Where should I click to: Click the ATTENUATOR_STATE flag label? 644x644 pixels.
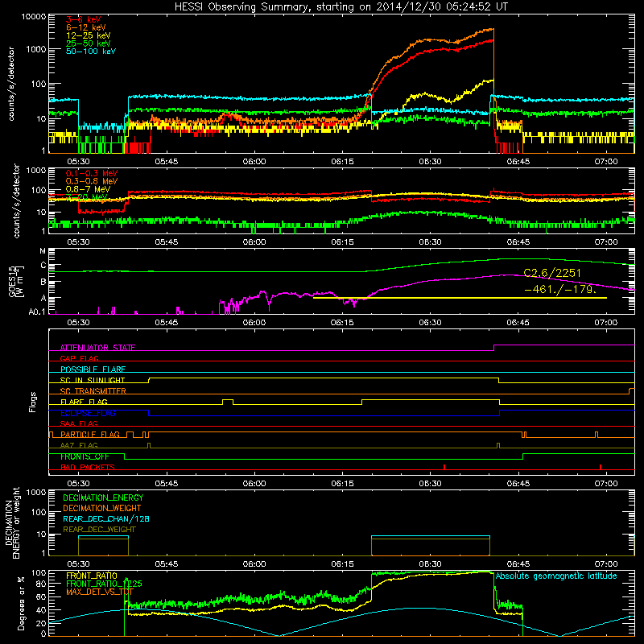97,348
